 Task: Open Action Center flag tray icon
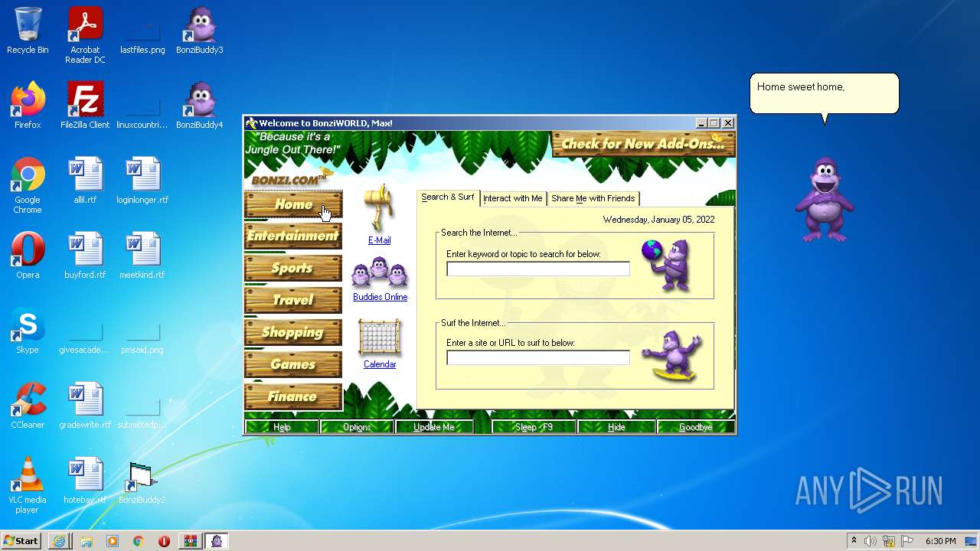[x=907, y=541]
